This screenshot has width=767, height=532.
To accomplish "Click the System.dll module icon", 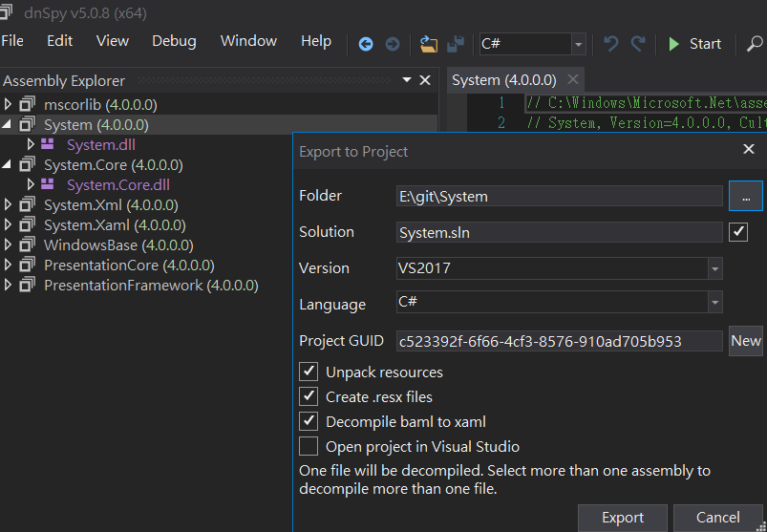I will (x=48, y=144).
